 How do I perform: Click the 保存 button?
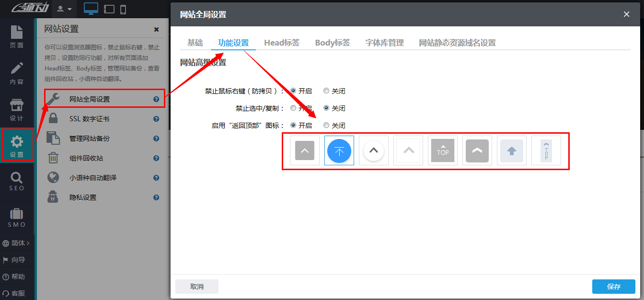click(x=613, y=286)
